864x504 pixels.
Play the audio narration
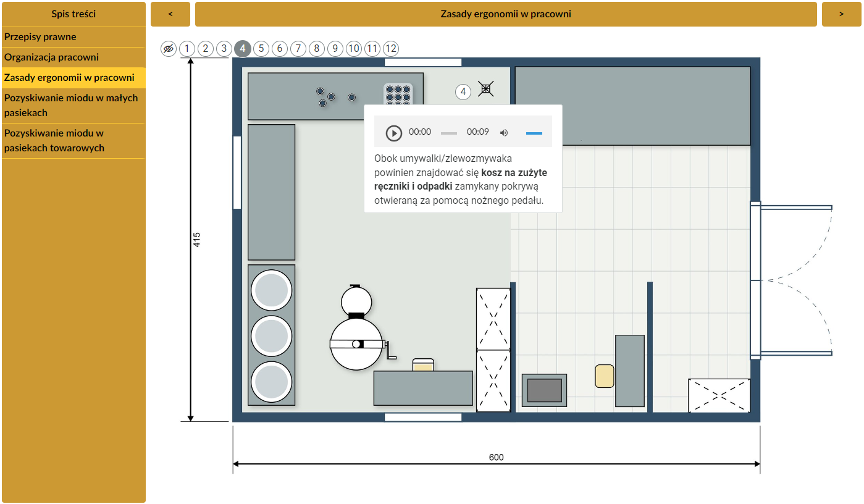(393, 133)
